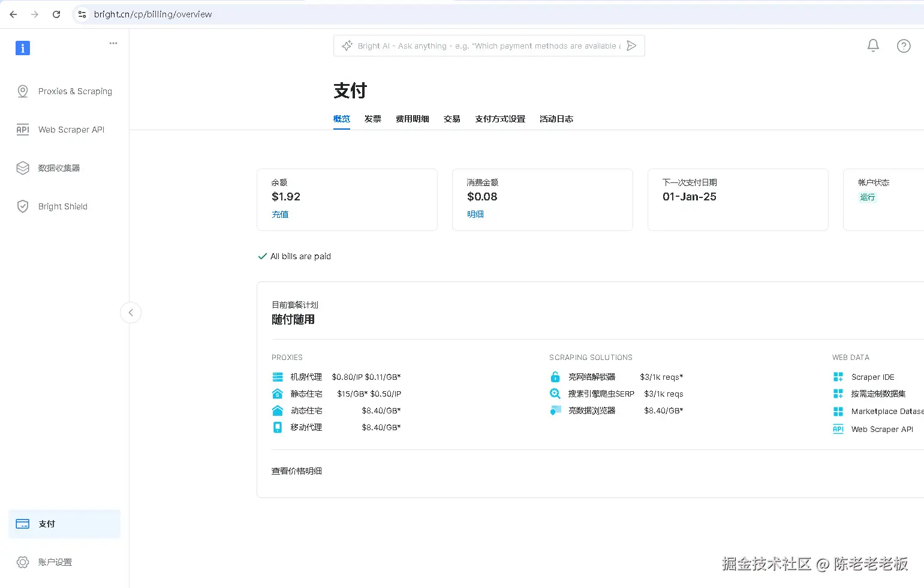Switch to the 发票 tab

(x=373, y=119)
